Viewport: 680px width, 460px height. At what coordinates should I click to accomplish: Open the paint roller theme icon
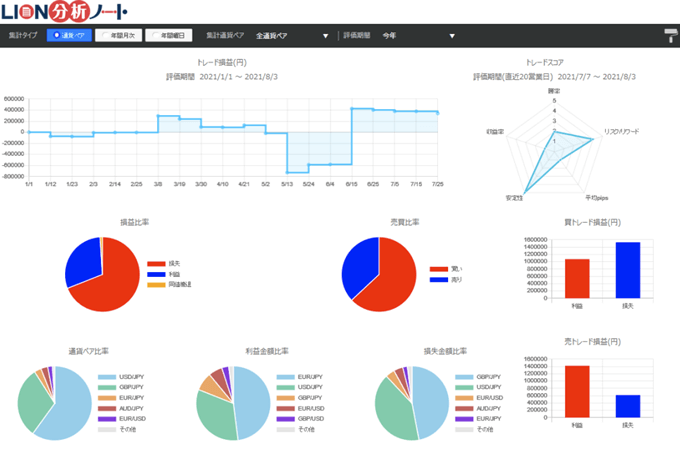coord(671,36)
